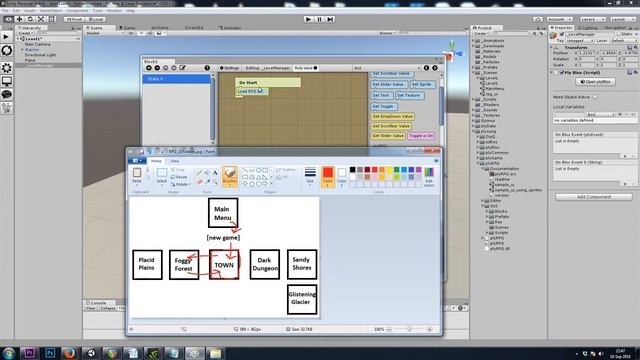Click the Get DropDown Value block
Screen dimensions: 640x360
(x=392, y=116)
